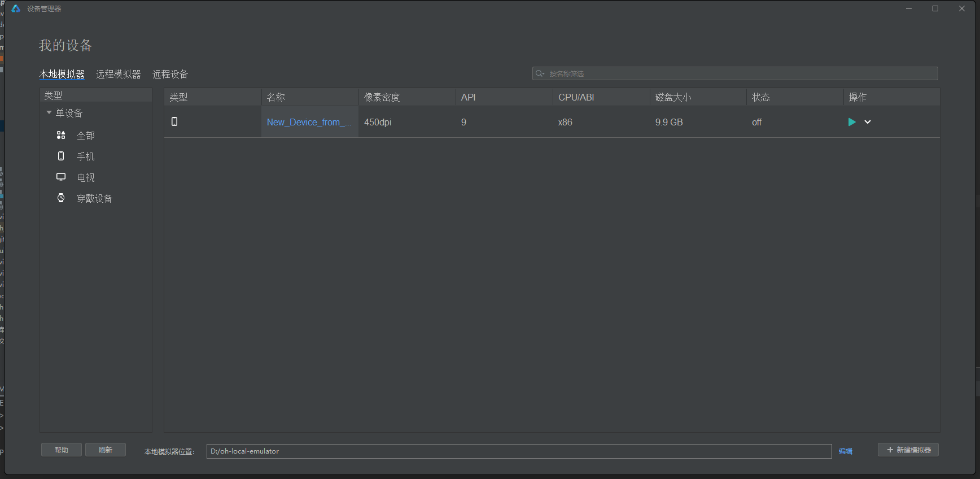Viewport: 980px width, 479px height.
Task: Click the DevEco app logo in title bar
Action: pyautogui.click(x=16, y=8)
